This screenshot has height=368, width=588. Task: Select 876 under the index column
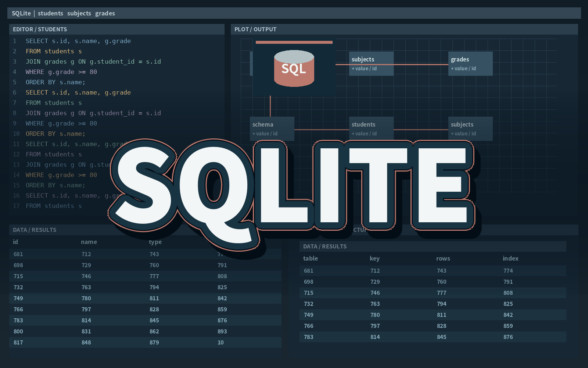pyautogui.click(x=508, y=337)
